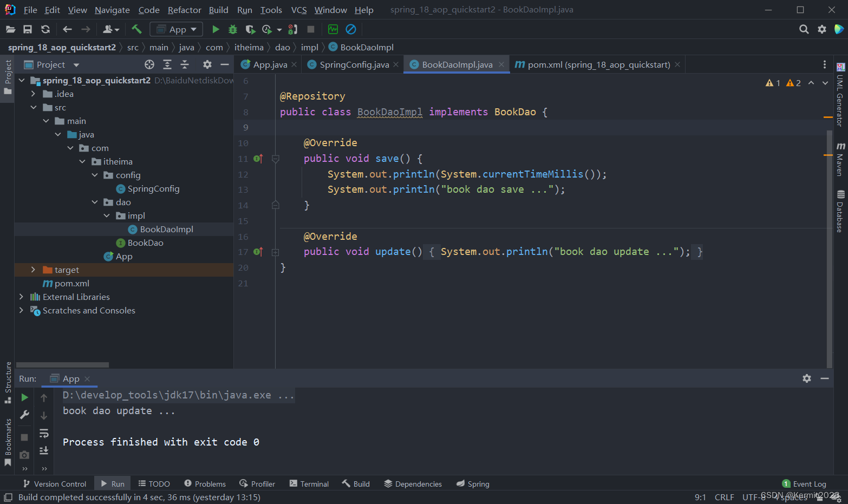This screenshot has width=848, height=504.
Task: Toggle the Structure tool window
Action: (x=8, y=382)
